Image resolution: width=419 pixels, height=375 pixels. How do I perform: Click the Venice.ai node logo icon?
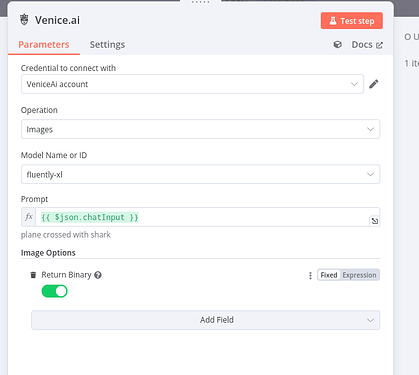click(24, 20)
